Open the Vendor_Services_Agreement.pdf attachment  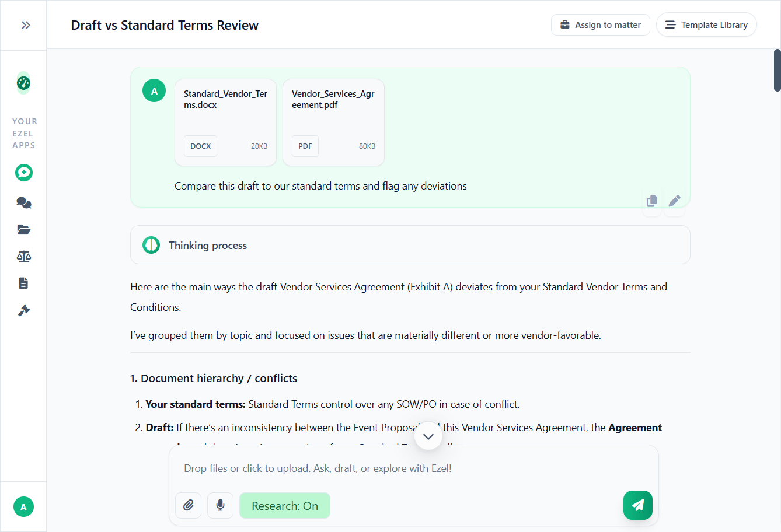pos(333,122)
